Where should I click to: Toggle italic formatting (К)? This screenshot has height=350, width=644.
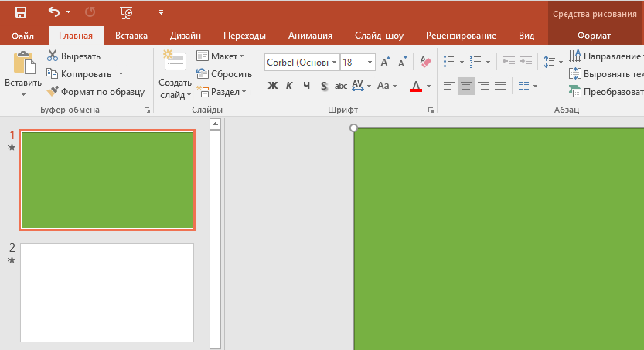pos(290,86)
